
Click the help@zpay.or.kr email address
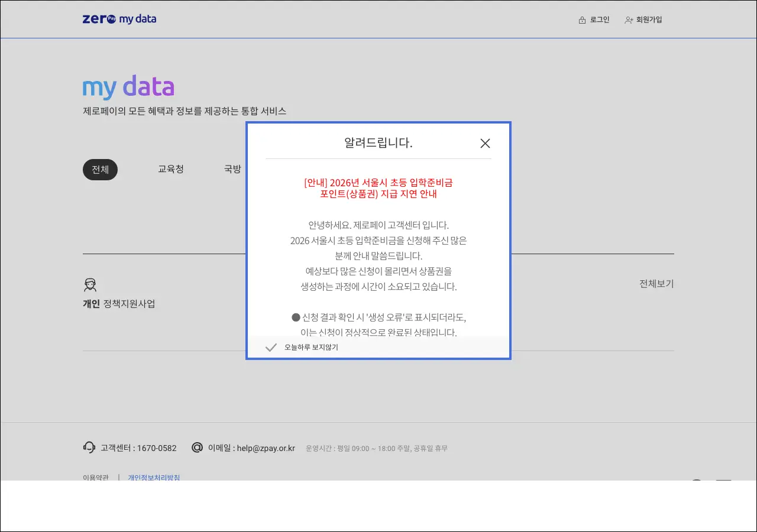pyautogui.click(x=266, y=448)
